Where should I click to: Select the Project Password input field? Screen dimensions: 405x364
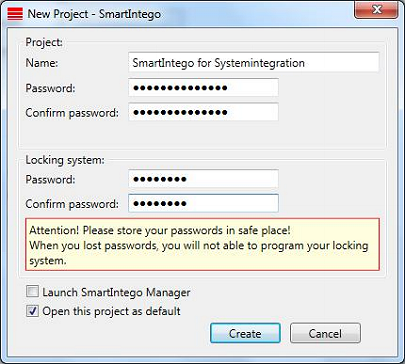click(x=203, y=88)
